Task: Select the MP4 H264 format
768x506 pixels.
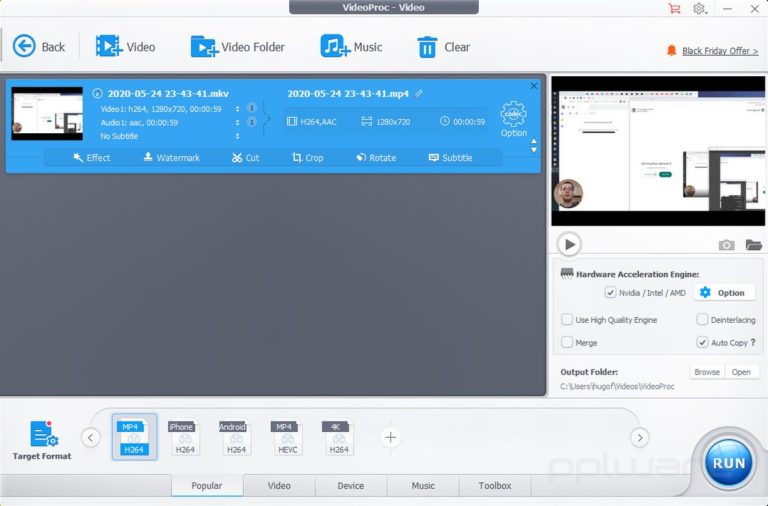Action: pyautogui.click(x=134, y=437)
